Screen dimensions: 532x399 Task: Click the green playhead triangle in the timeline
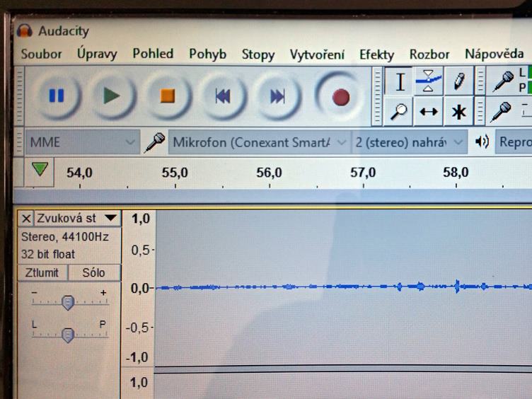(x=40, y=168)
